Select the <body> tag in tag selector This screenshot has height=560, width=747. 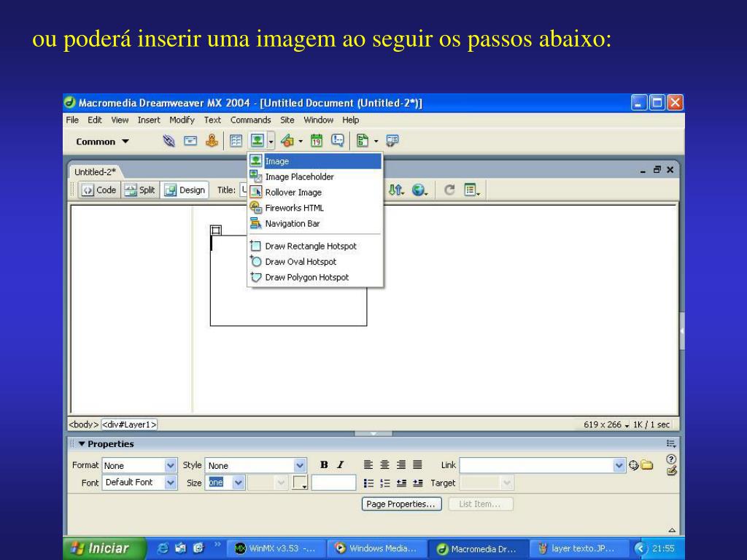tap(83, 424)
